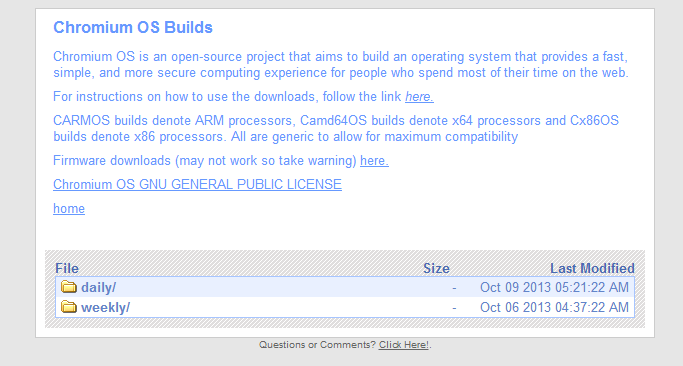Select the Oct 09 2013 05:21:22 AM date
The height and width of the screenshot is (366, 683).
click(x=554, y=288)
